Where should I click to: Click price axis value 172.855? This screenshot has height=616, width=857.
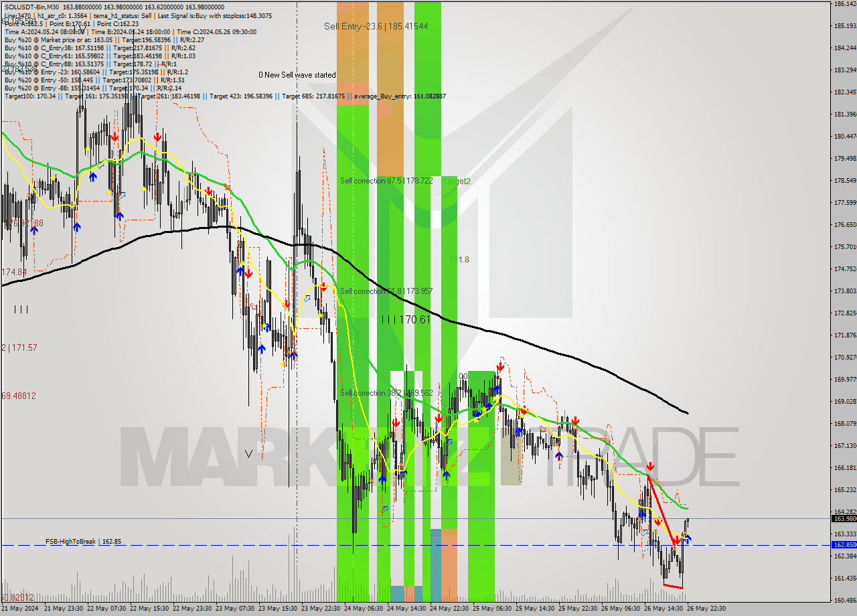pos(845,313)
